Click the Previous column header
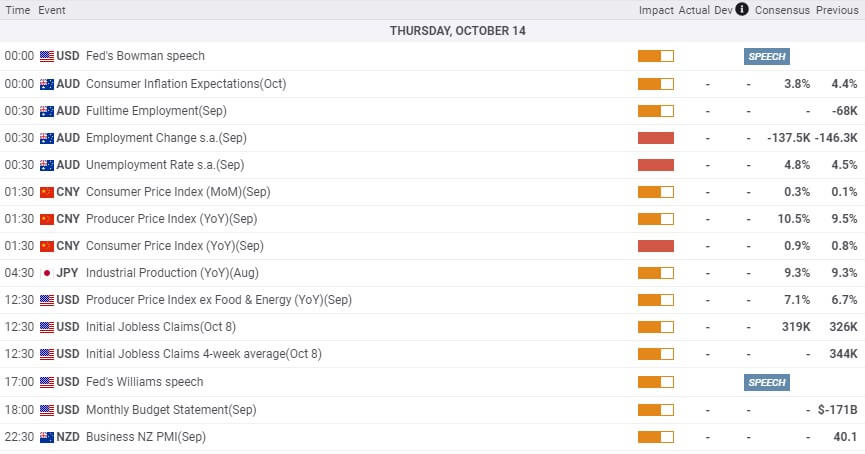The height and width of the screenshot is (454, 865). pyautogui.click(x=837, y=10)
